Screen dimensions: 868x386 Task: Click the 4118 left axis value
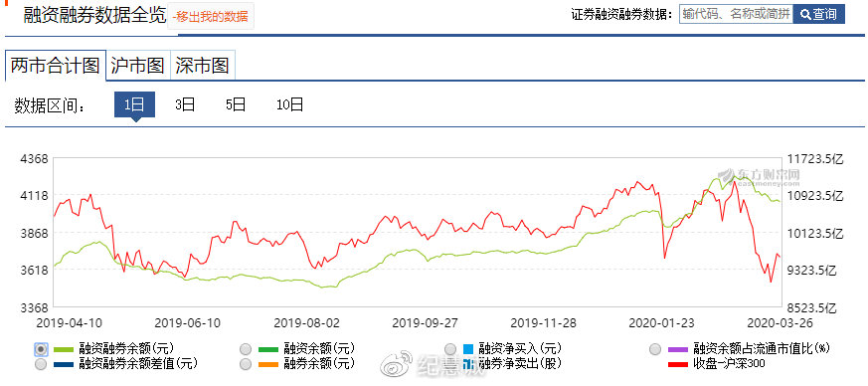pos(35,196)
